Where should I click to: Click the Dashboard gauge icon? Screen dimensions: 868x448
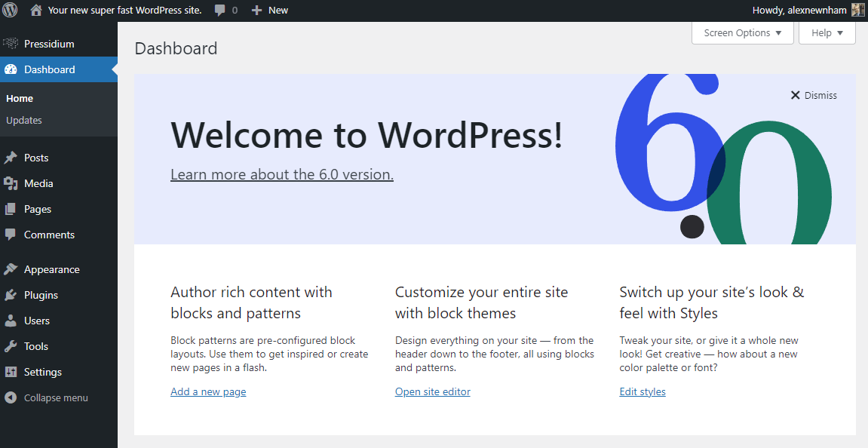click(x=11, y=69)
